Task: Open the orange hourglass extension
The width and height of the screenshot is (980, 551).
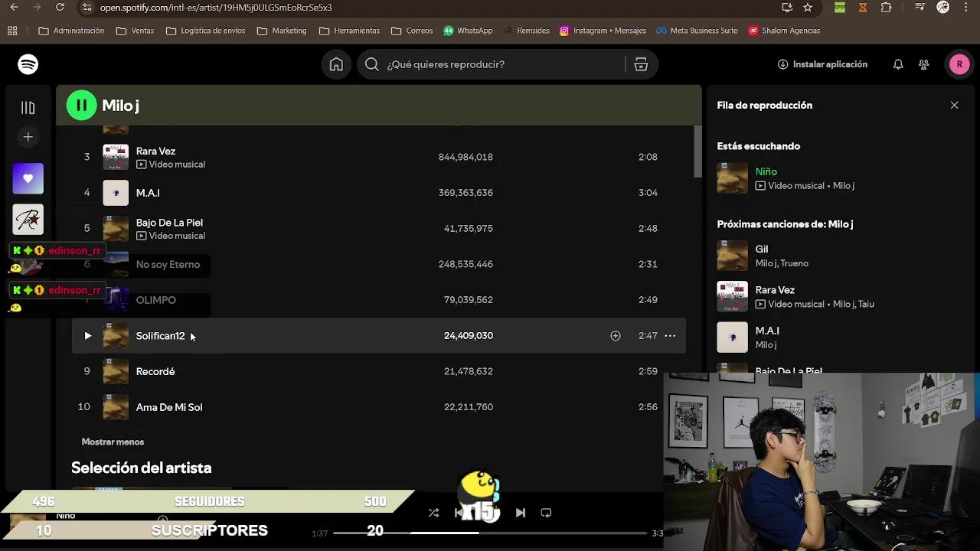Action: point(863,8)
